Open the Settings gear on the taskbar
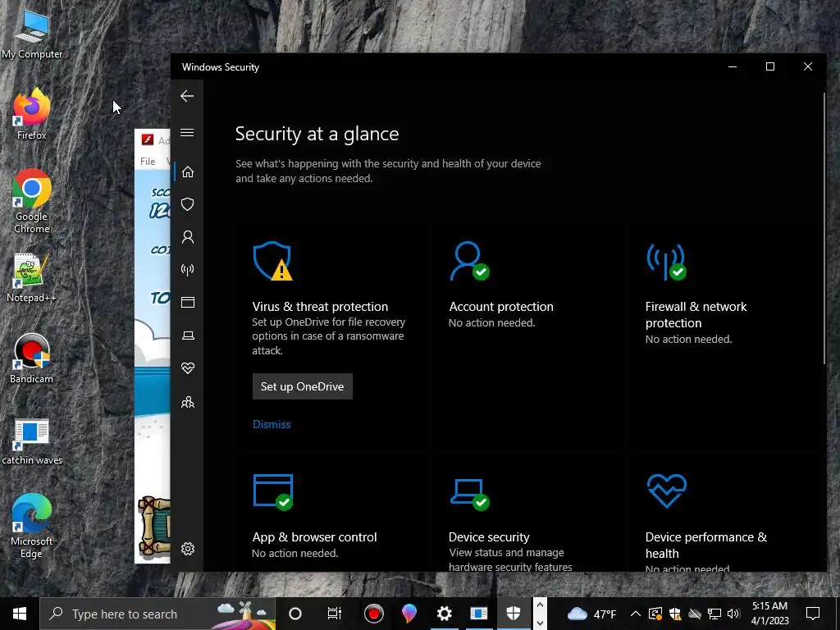Viewport: 840px width, 630px height. 444,614
